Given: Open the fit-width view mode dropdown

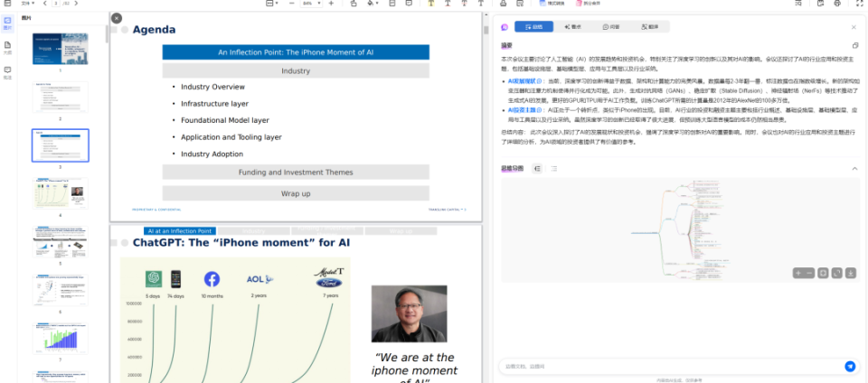Looking at the screenshot, I should coord(272,4).
